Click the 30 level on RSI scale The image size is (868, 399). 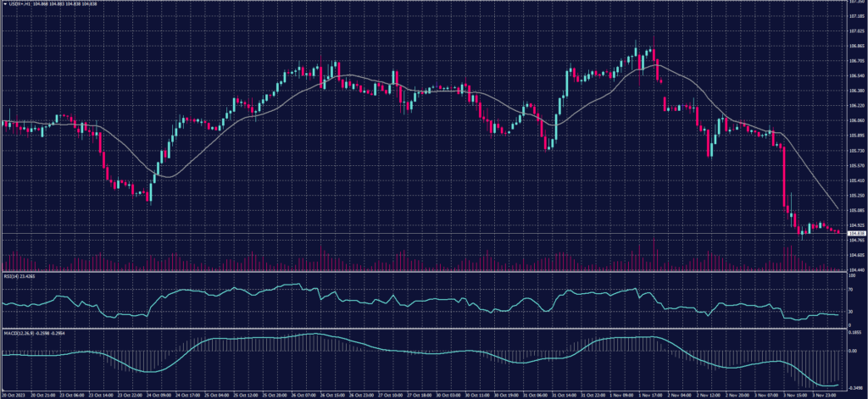click(x=850, y=311)
